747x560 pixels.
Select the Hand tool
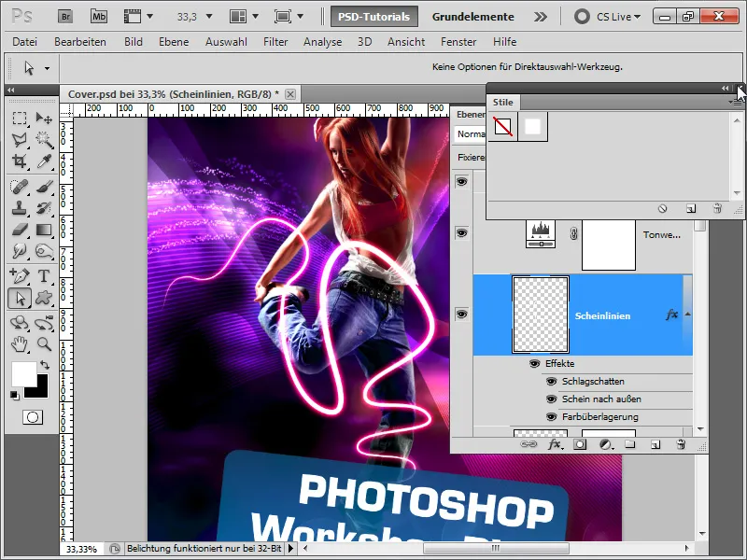20,343
